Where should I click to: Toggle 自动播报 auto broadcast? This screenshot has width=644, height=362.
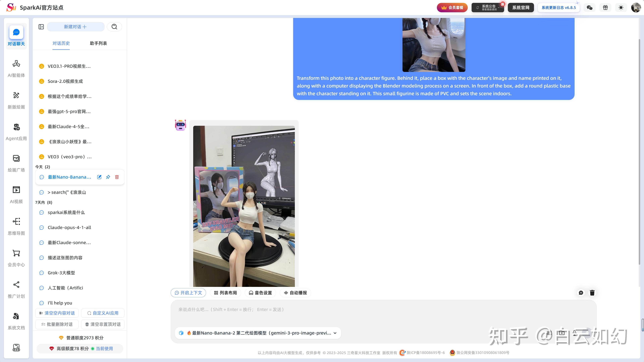295,293
